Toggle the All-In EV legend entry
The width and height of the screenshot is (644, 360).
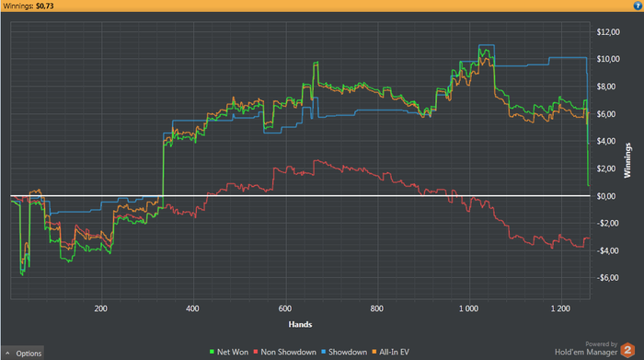pyautogui.click(x=391, y=352)
